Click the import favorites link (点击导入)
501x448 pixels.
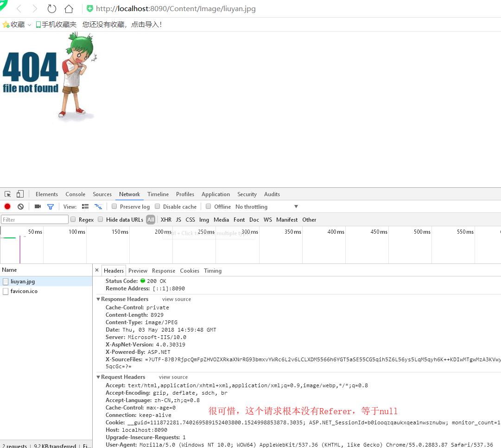coord(146,25)
